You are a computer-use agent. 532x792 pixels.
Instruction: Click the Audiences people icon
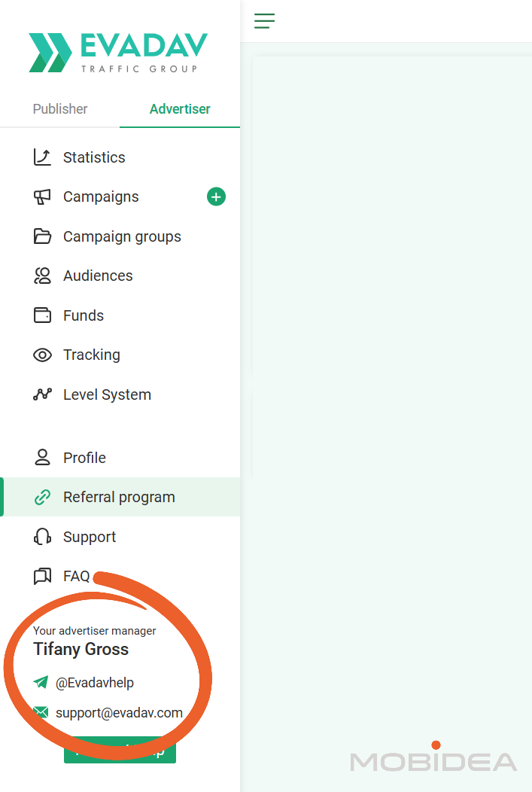click(x=42, y=276)
